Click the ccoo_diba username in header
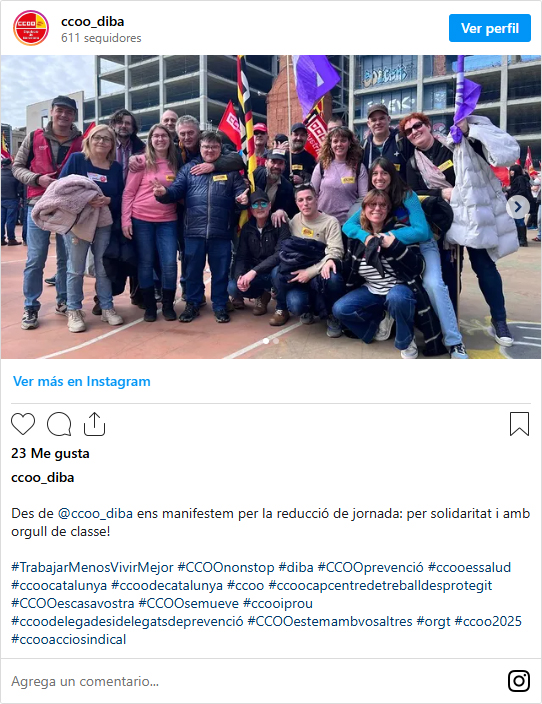 pyautogui.click(x=93, y=22)
